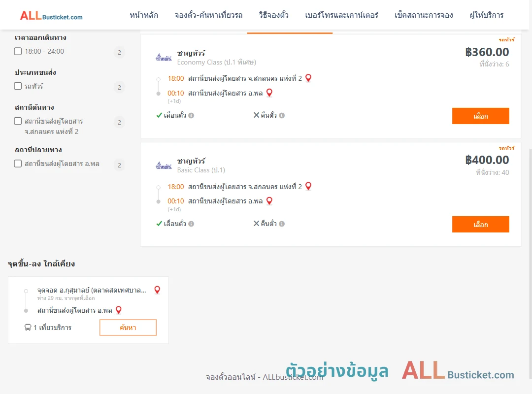Click green check icon on Basic Class เลื่อนตั๋ว
The width and height of the screenshot is (532, 394).
pyautogui.click(x=159, y=224)
